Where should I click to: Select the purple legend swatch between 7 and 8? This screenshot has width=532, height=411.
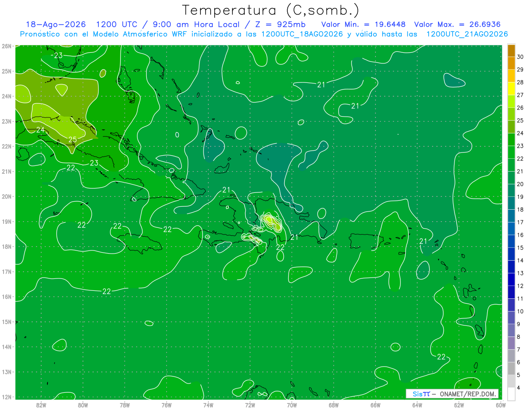click(511, 343)
